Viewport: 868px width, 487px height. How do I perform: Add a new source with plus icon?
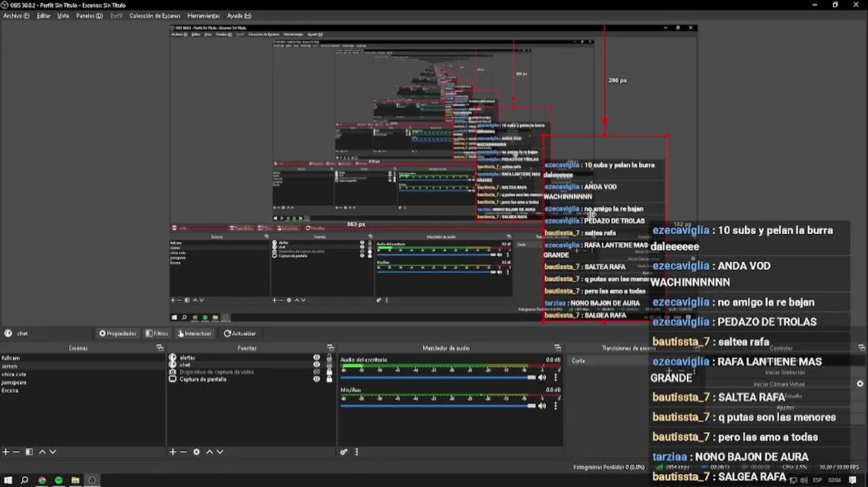pyautogui.click(x=172, y=452)
